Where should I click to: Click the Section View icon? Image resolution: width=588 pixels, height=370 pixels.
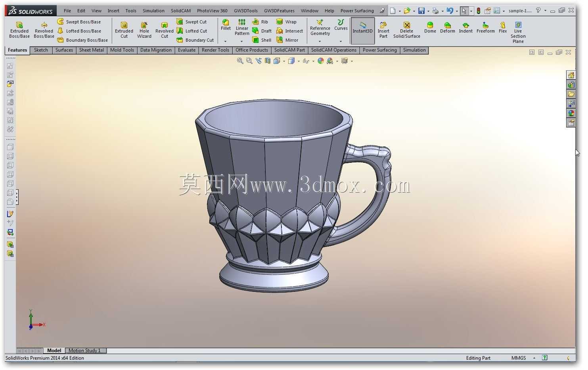[268, 61]
